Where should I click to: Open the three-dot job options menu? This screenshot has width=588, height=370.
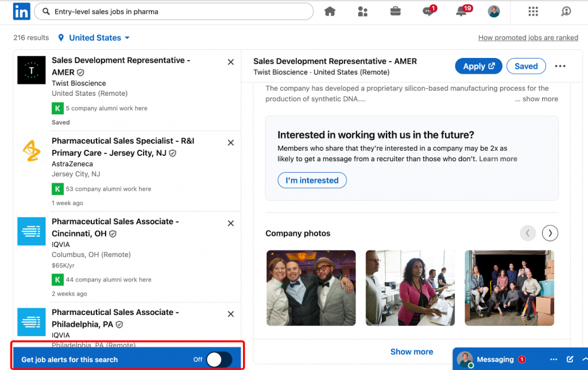[560, 67]
